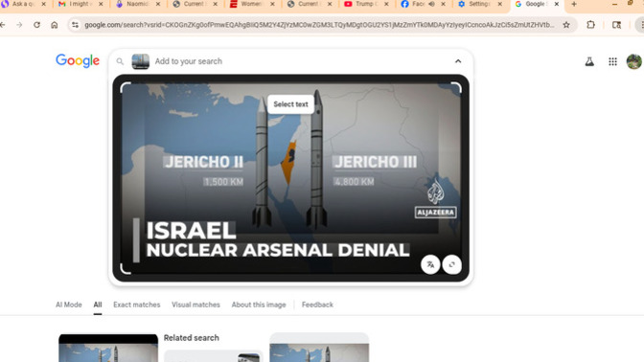Open the Google apps grid
Viewport: 644px width, 362px height.
tap(612, 61)
